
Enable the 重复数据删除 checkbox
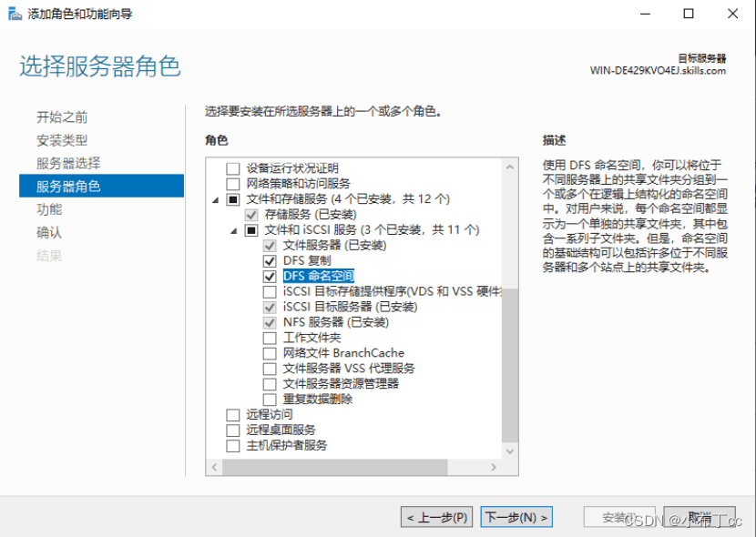(270, 400)
